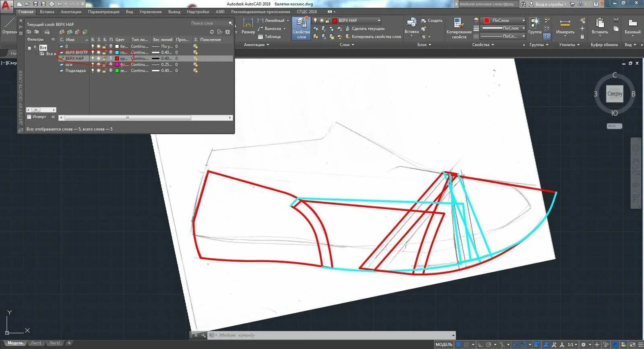This screenshot has height=349, width=644.
Task: Toggle visibility bulb of layer Подкладка
Action: (x=93, y=71)
